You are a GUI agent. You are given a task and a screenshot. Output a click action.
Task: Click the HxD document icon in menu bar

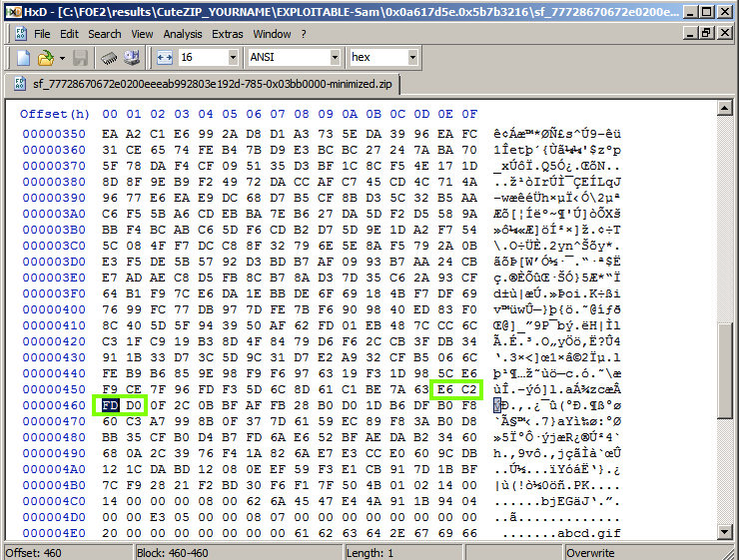[21, 33]
